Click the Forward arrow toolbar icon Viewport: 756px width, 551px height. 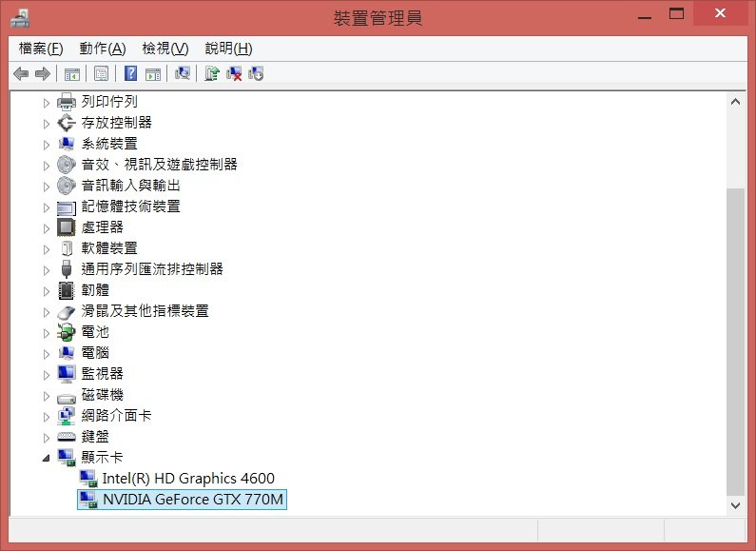(43, 74)
